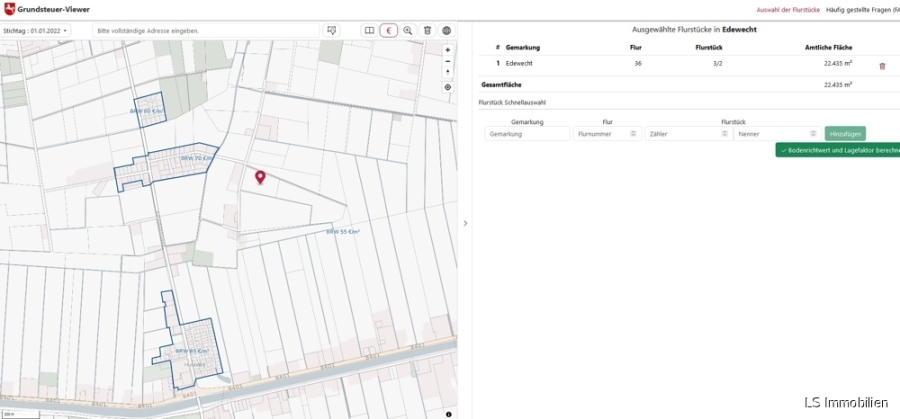Click the Flurnummer stepper arrows
This screenshot has height=419, width=900.
point(632,133)
